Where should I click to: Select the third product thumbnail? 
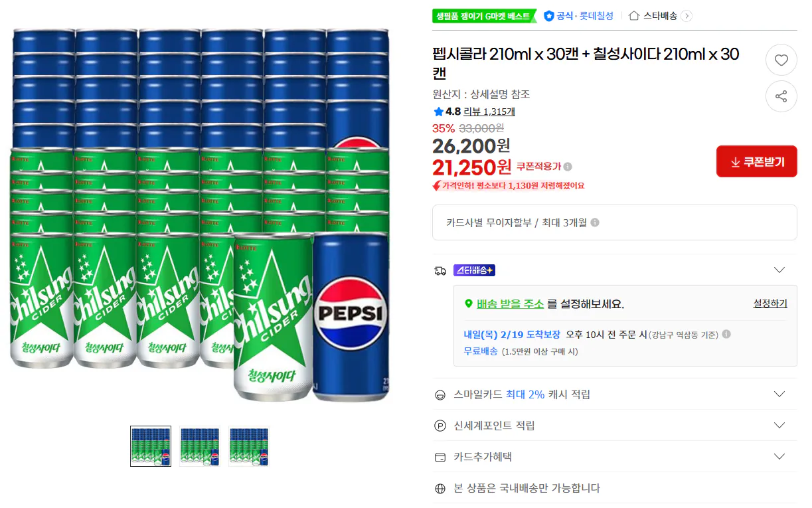coord(248,446)
